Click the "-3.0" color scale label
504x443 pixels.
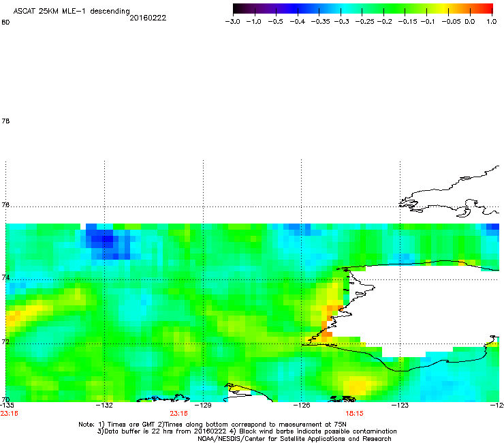click(232, 22)
